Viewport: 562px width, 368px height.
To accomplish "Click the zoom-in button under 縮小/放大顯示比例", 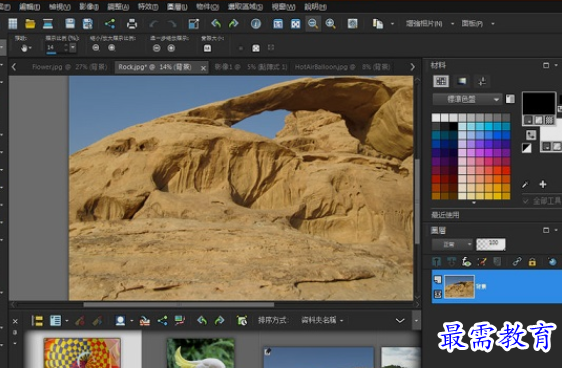I will pos(112,48).
